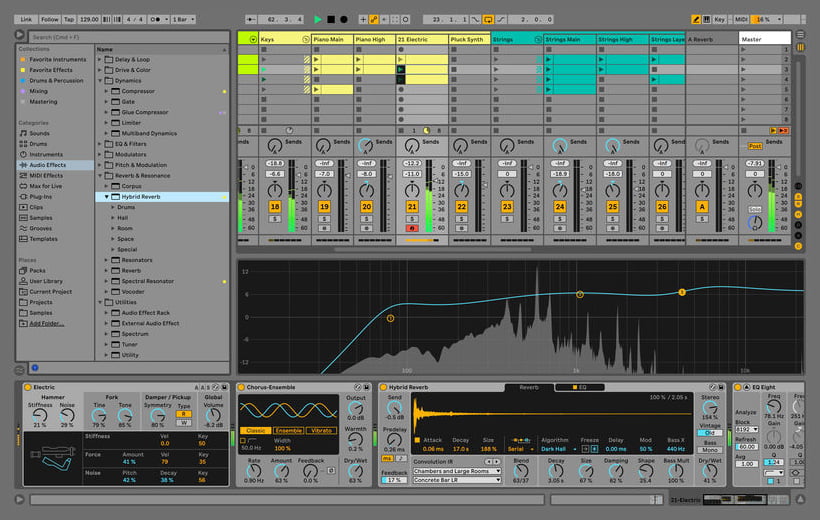820x520 pixels.
Task: Toggle Electric device activator
Action: [x=28, y=387]
